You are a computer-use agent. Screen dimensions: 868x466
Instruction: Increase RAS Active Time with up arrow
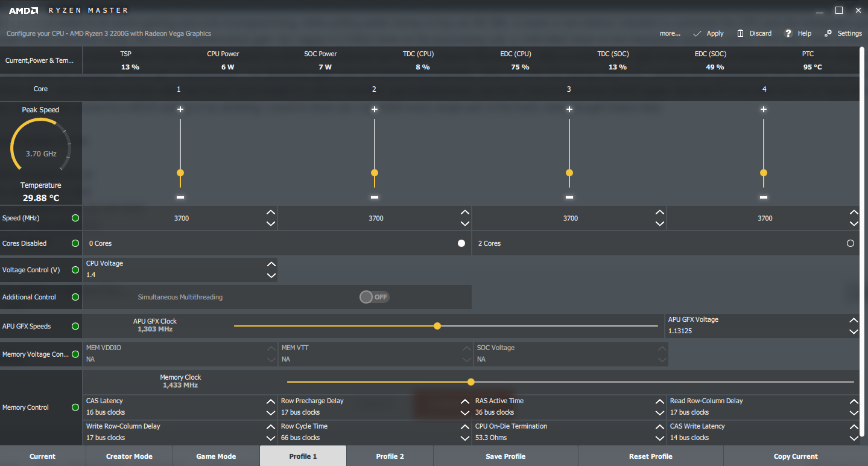[x=660, y=401]
